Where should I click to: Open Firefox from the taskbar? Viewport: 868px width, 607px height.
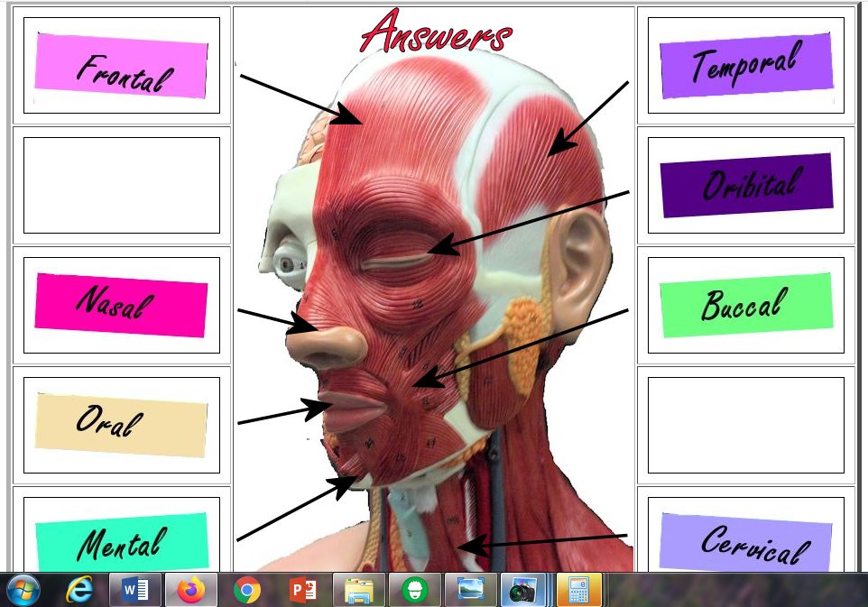191,590
